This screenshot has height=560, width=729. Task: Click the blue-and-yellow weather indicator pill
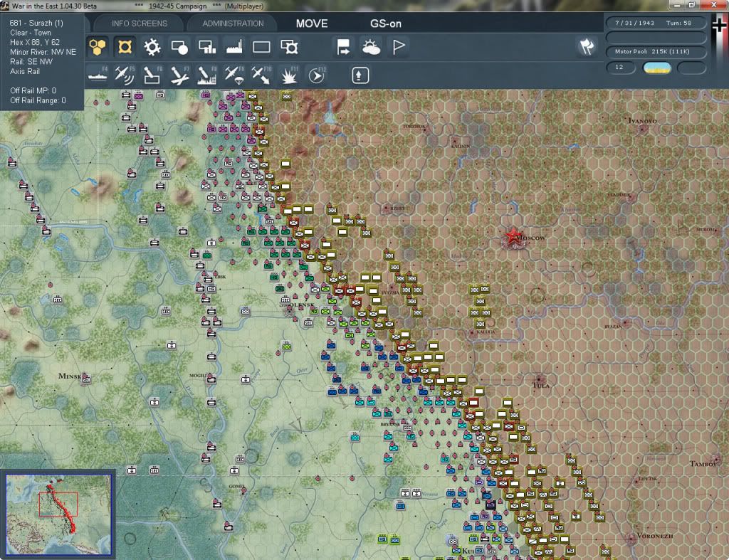pos(656,68)
